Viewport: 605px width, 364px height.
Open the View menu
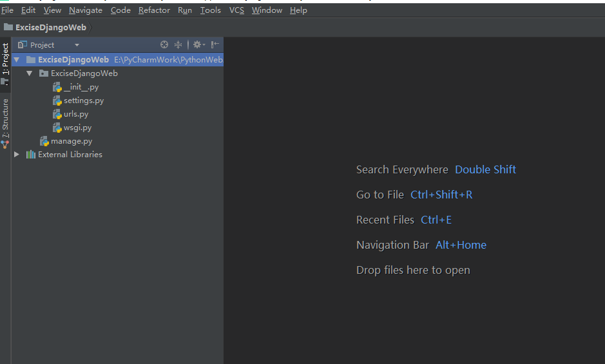point(52,10)
